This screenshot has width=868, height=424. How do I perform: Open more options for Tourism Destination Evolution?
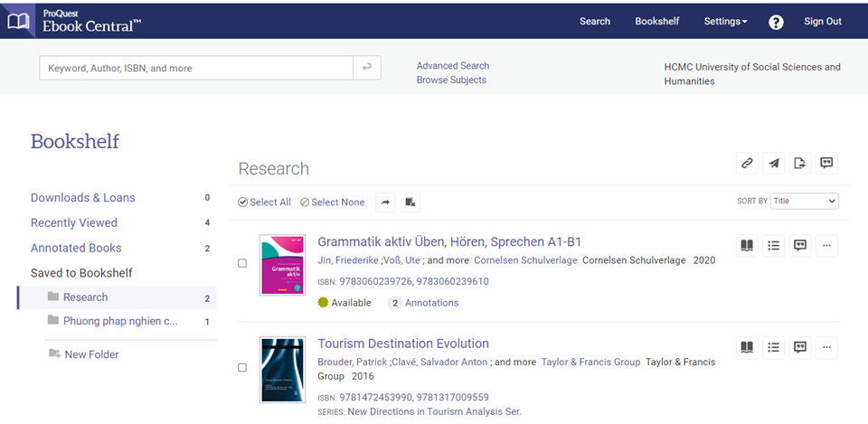click(x=826, y=347)
